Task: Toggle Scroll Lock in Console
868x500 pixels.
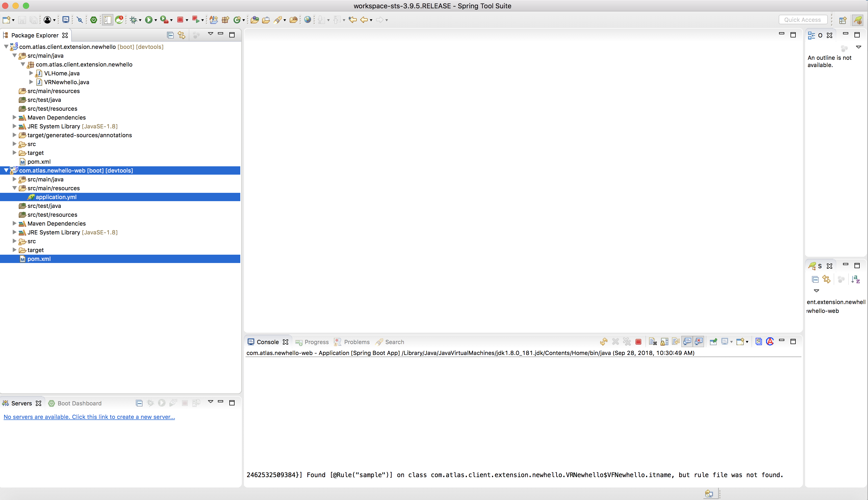Action: point(664,342)
